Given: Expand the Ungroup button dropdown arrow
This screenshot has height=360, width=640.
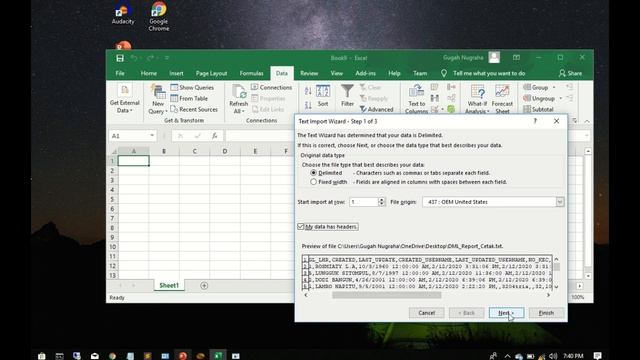Looking at the screenshot, I should 560,98.
